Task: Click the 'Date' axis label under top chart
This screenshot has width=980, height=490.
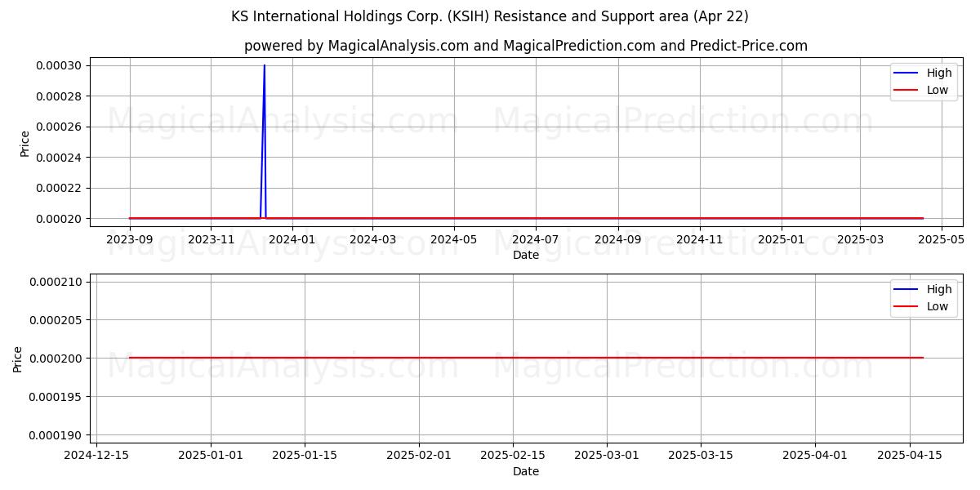Action: point(526,255)
